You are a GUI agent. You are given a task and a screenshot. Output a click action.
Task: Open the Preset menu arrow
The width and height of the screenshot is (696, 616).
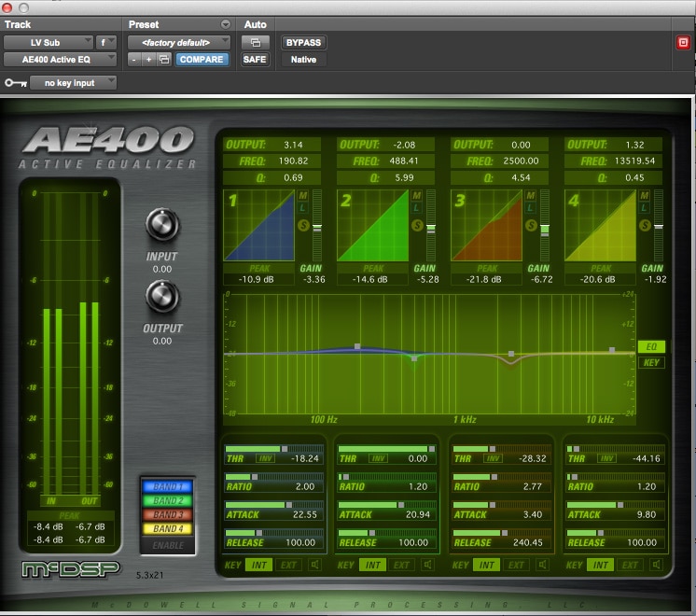[226, 24]
